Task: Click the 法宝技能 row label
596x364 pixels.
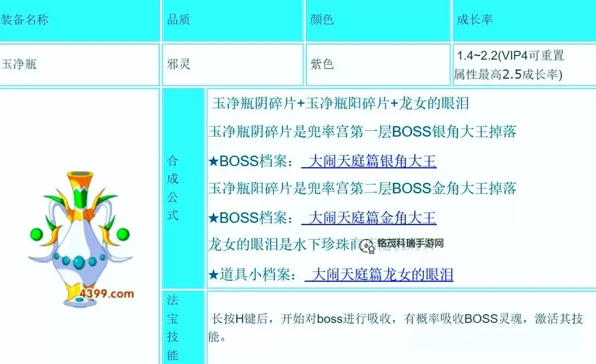Action: point(173,326)
